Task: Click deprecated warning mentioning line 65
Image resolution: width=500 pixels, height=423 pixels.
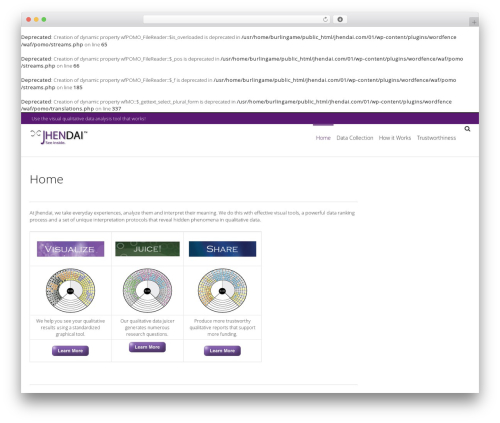Action: coord(238,41)
